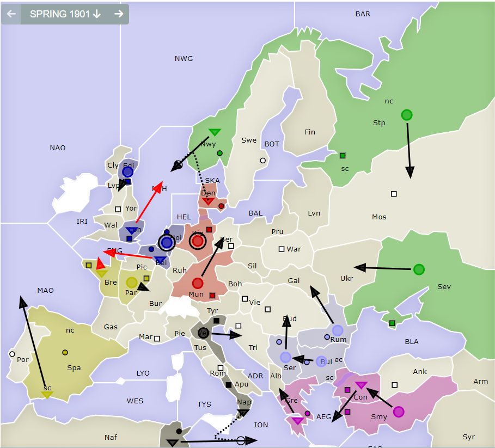Click the Gal territory label
The height and width of the screenshot is (448, 495).
pyautogui.click(x=294, y=280)
